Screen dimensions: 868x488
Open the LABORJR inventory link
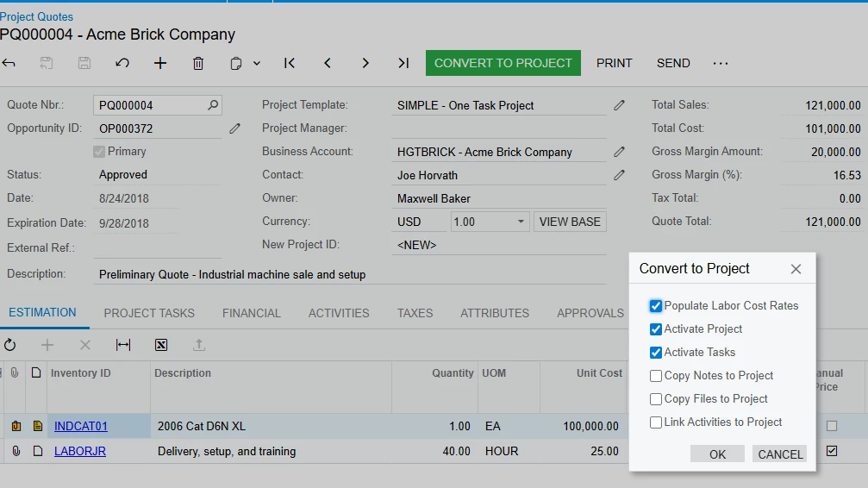click(79, 451)
